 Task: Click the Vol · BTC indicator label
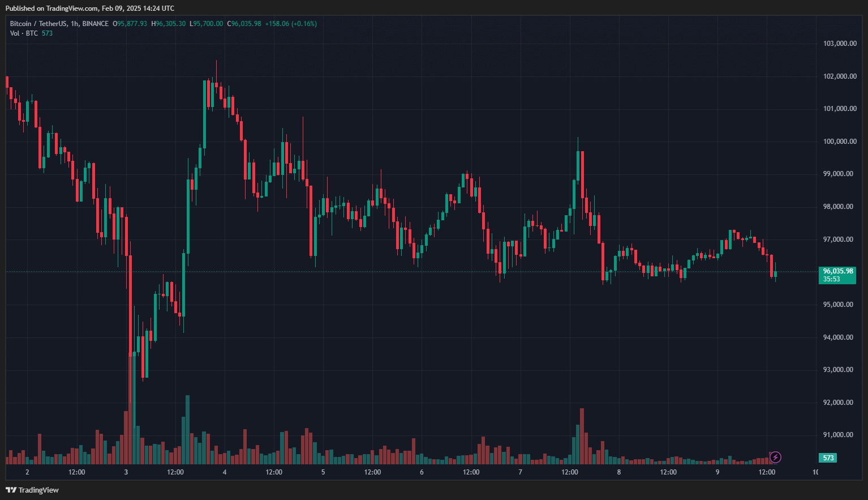point(24,33)
